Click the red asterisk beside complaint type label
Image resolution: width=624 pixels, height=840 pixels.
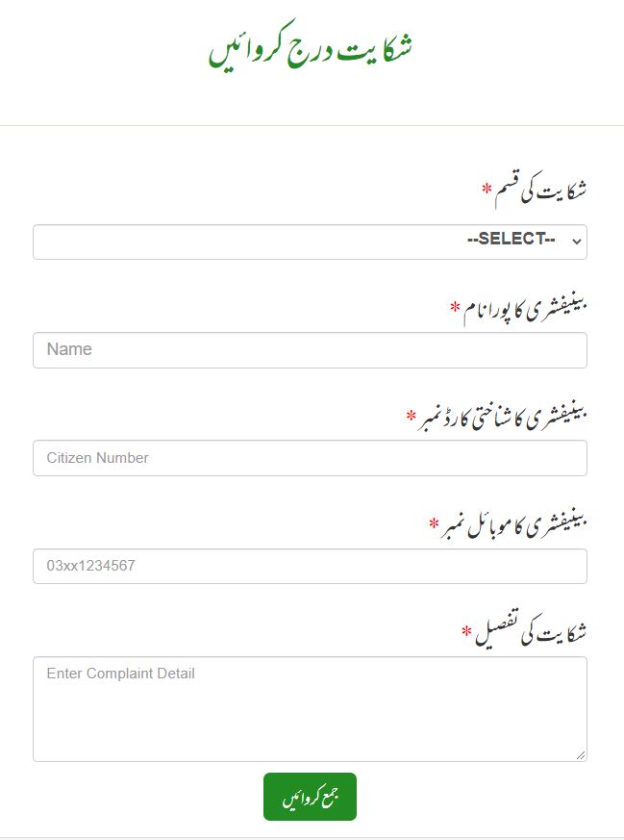(487, 187)
